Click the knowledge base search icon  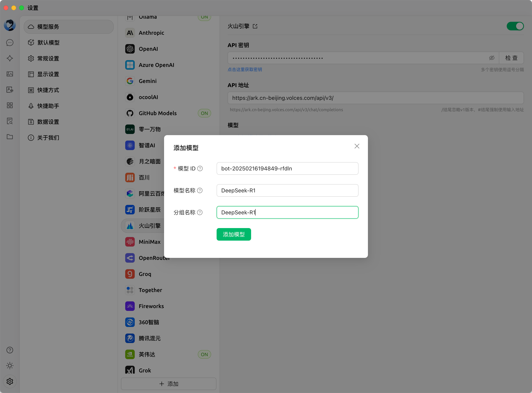(10, 121)
